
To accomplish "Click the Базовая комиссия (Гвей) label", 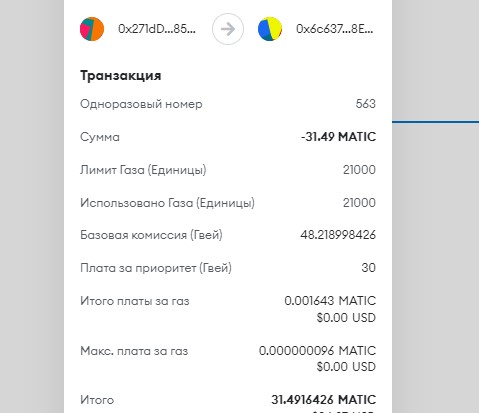I will pyautogui.click(x=151, y=235).
